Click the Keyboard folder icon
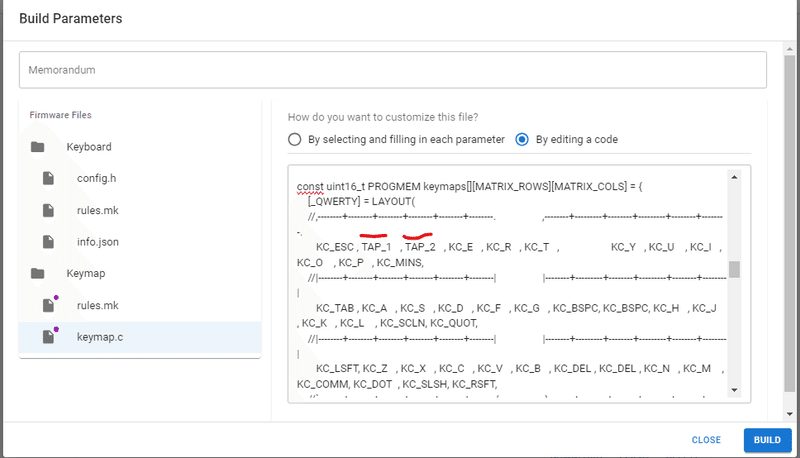The image size is (800, 458). [x=38, y=147]
